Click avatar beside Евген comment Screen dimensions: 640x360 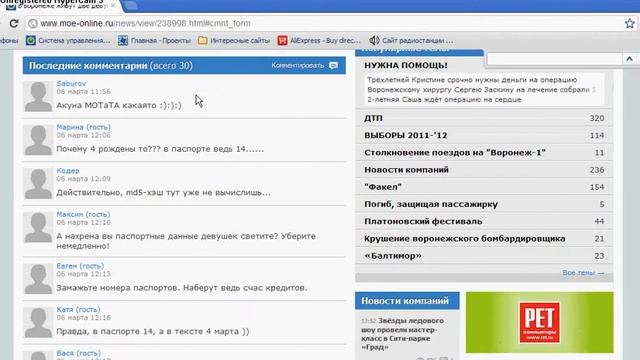tap(38, 279)
